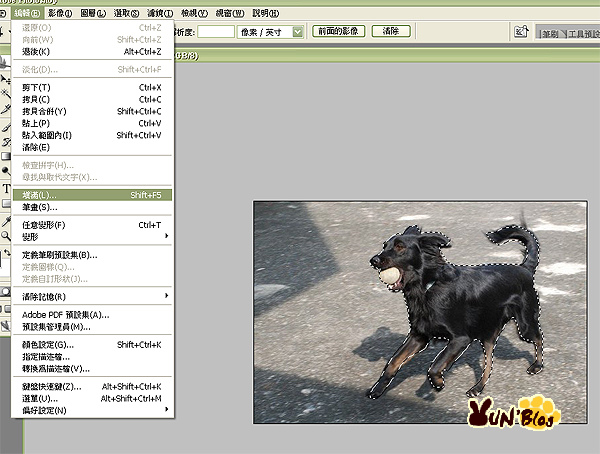
Task: Select the Dodge tool
Action: click(5, 171)
